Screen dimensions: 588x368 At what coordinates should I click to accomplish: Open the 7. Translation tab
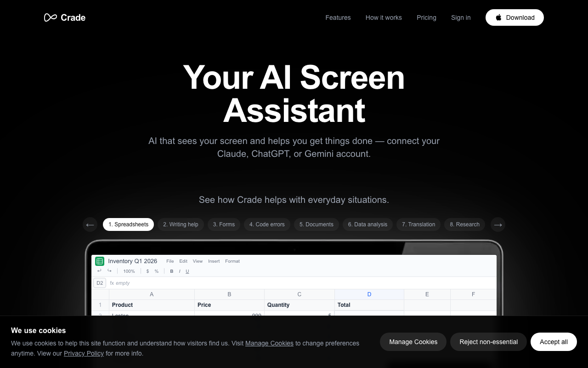click(418, 224)
